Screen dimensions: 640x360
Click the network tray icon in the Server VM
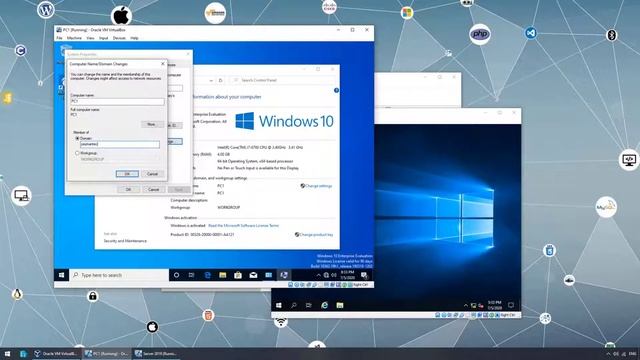[473, 305]
